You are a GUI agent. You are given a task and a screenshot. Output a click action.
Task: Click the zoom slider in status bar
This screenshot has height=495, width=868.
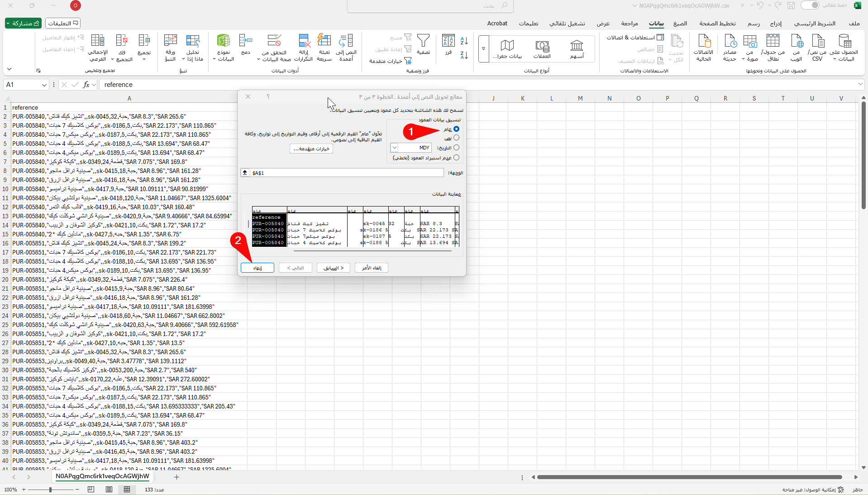coord(51,490)
